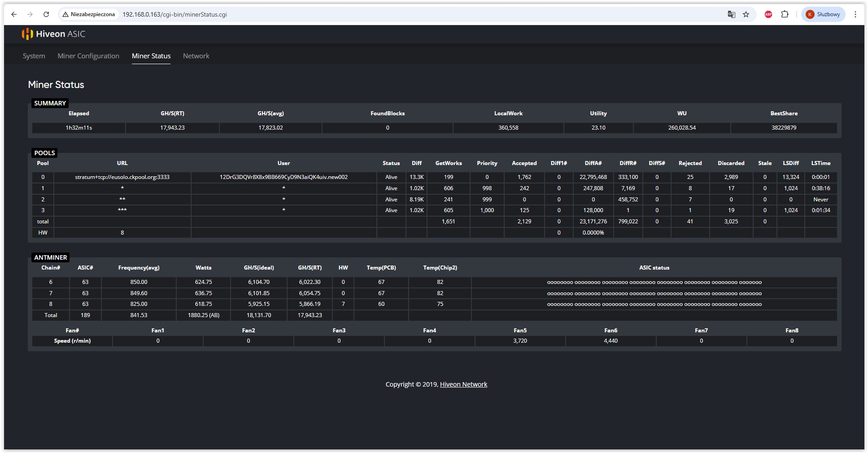The image size is (868, 453).
Task: Click the address bar URL
Action: tap(175, 14)
